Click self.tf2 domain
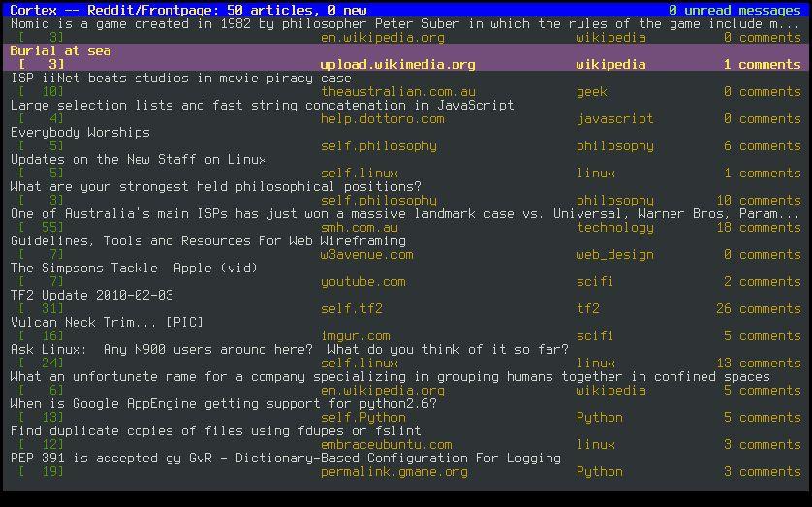Viewport: 812px width, 507px height. click(x=351, y=308)
